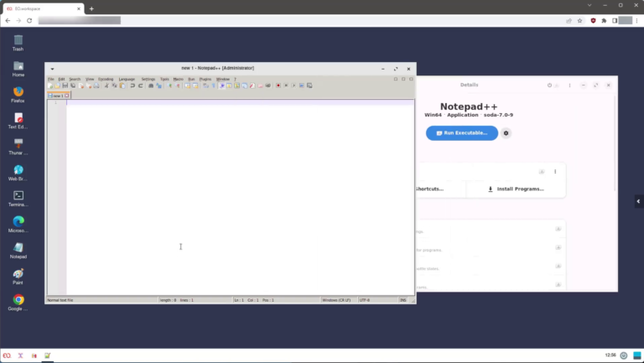This screenshot has width=644, height=363.
Task: Select the 'new 1' document tab
Action: (57, 96)
